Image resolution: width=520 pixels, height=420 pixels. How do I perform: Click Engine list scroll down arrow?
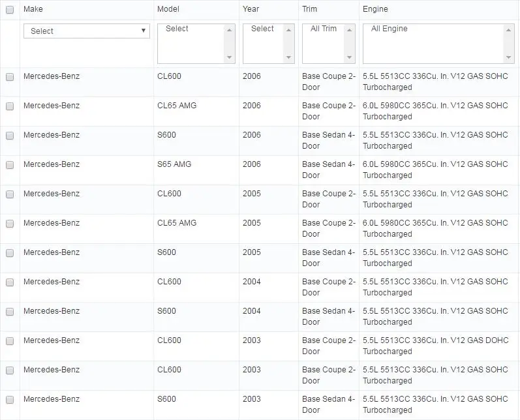(x=508, y=57)
